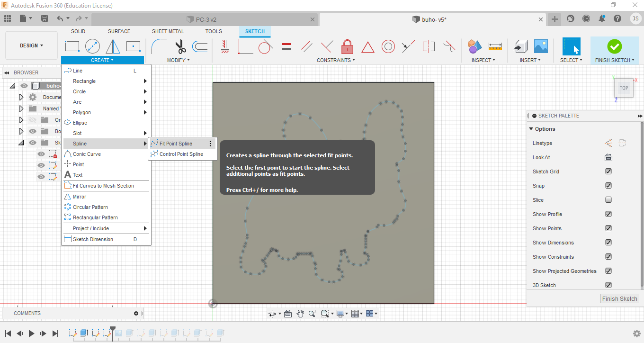The image size is (644, 343).
Task: Enable the Slice checkbox
Action: tap(608, 200)
